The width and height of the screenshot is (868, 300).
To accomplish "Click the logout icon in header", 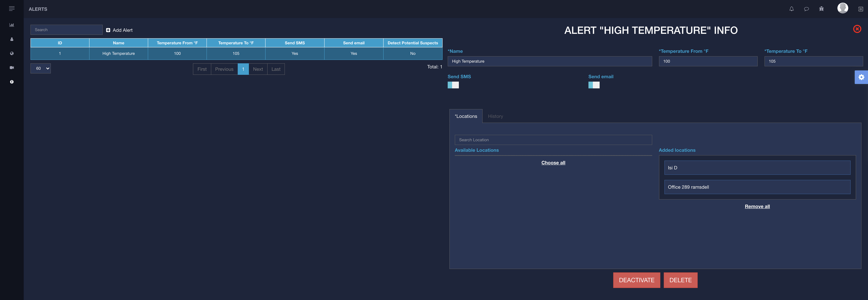I will 861,9.
